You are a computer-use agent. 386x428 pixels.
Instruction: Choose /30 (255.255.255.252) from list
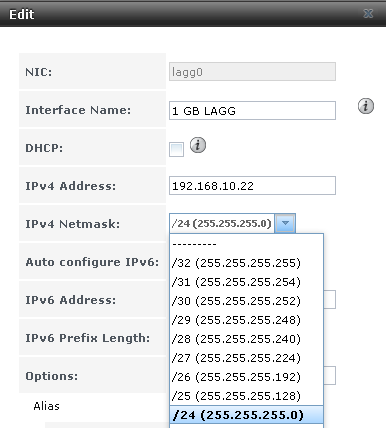(246, 301)
